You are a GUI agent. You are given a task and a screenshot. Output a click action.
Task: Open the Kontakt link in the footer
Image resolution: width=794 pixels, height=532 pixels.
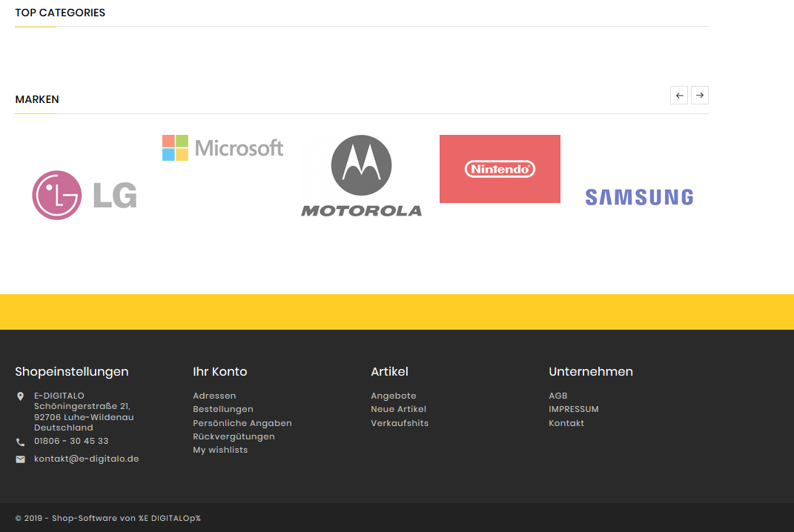(566, 423)
